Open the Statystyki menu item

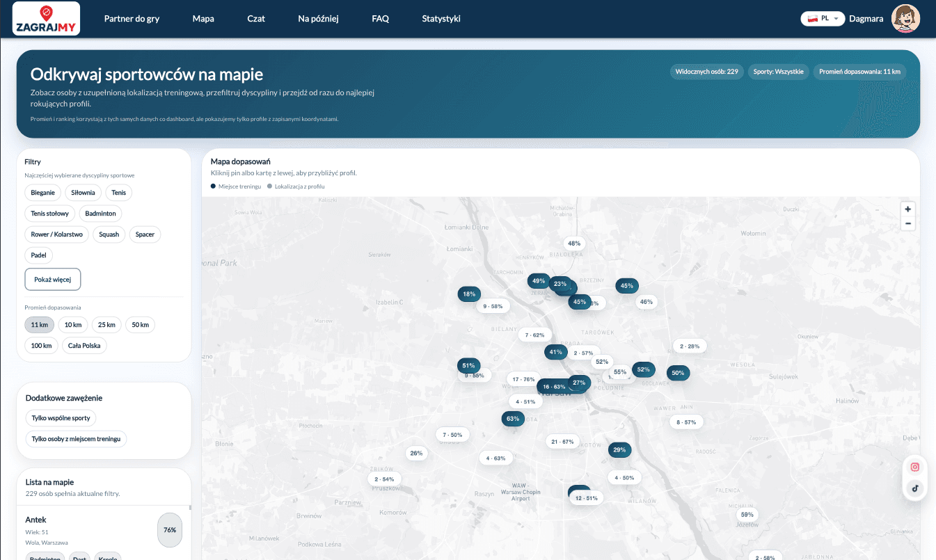tap(441, 19)
